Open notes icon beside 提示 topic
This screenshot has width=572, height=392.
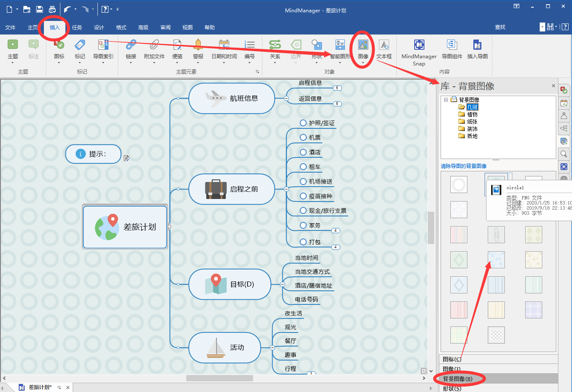click(x=126, y=158)
